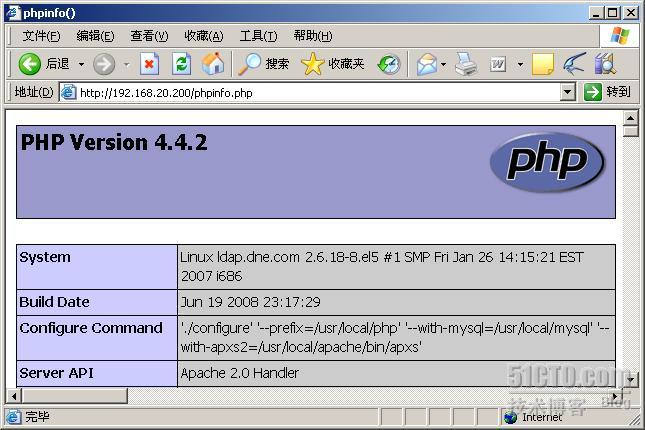Click the 'Server API' row label

(56, 373)
